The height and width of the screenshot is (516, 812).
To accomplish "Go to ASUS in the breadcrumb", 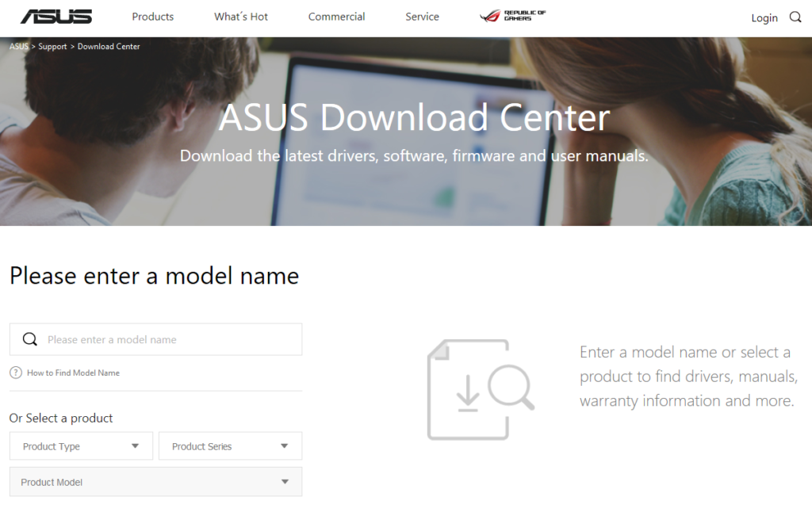I will pyautogui.click(x=18, y=47).
